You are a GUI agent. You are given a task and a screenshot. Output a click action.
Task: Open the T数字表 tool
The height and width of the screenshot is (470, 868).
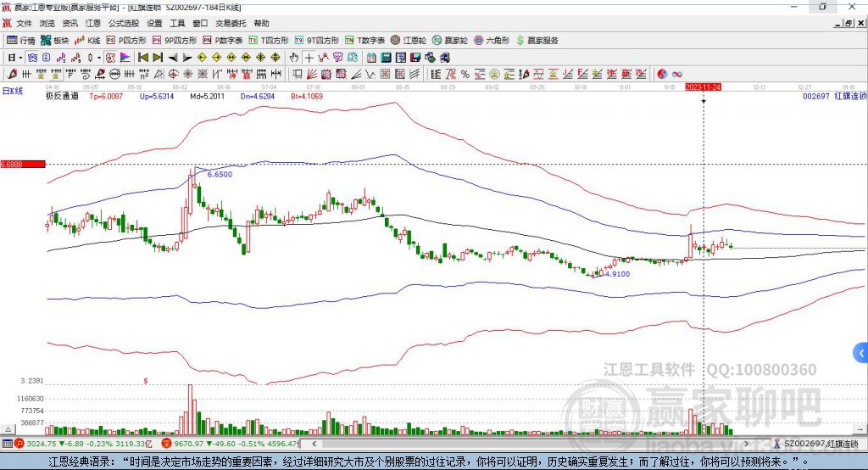tap(364, 41)
